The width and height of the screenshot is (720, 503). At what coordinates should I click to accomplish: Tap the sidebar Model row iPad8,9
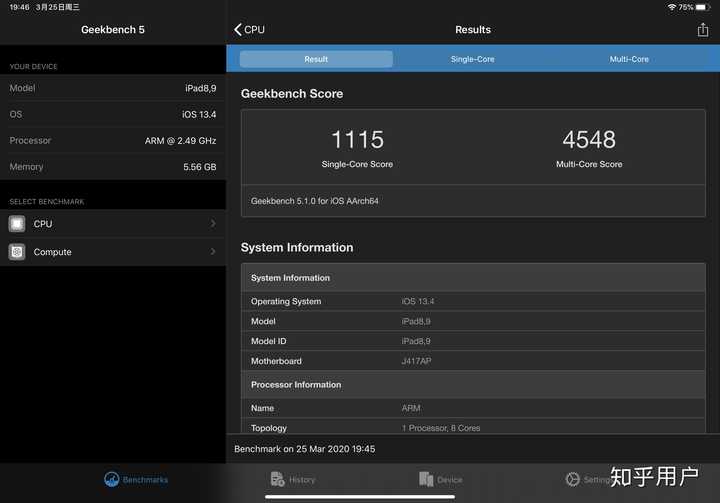point(113,88)
